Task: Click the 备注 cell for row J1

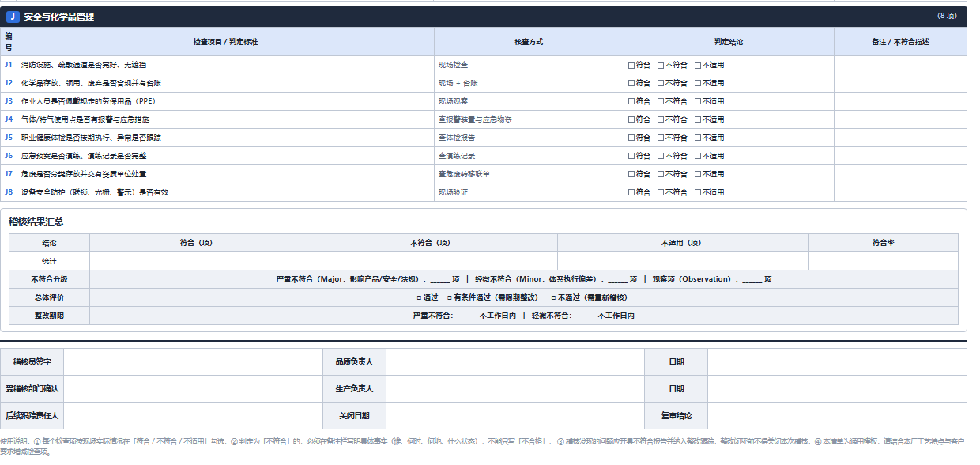Action: coord(900,65)
